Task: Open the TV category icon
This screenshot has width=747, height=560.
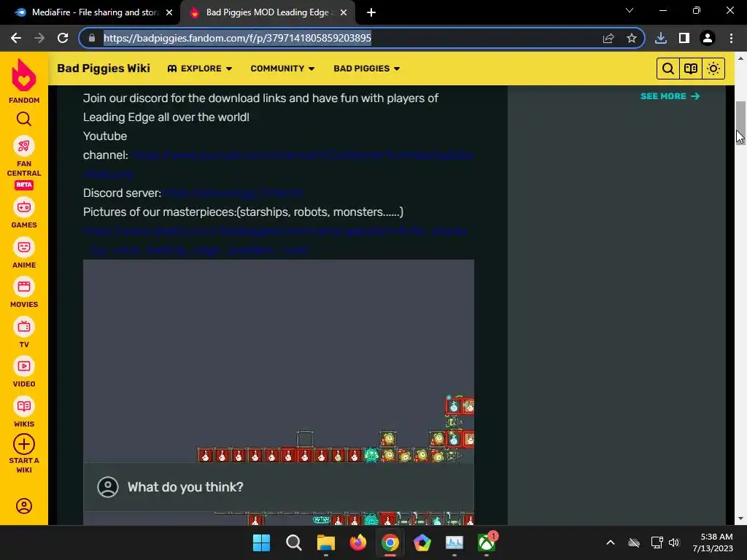Action: click(x=24, y=327)
